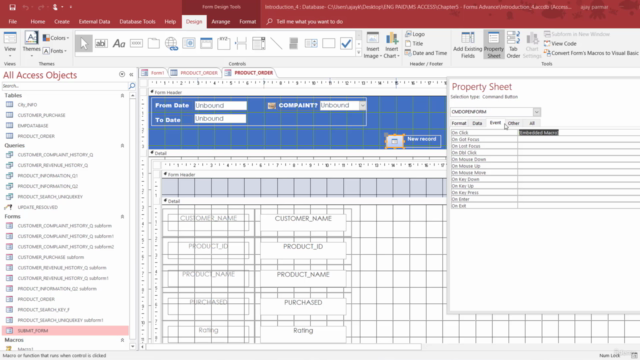The image size is (640, 360).
Task: Click the View button icon
Action: (10, 39)
